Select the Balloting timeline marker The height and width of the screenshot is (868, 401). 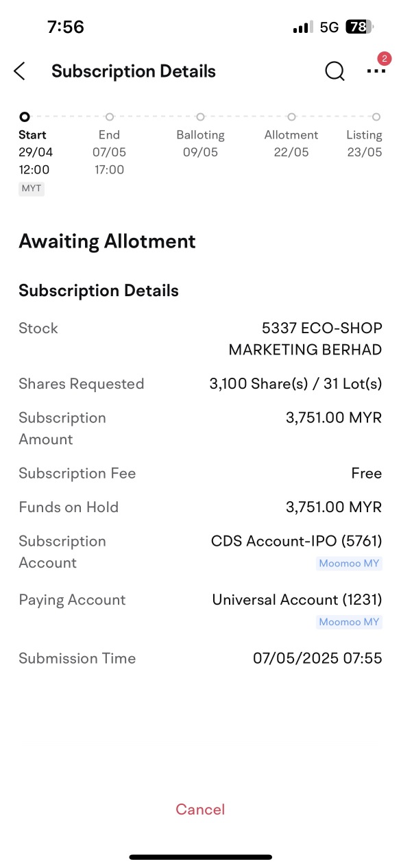(x=200, y=117)
